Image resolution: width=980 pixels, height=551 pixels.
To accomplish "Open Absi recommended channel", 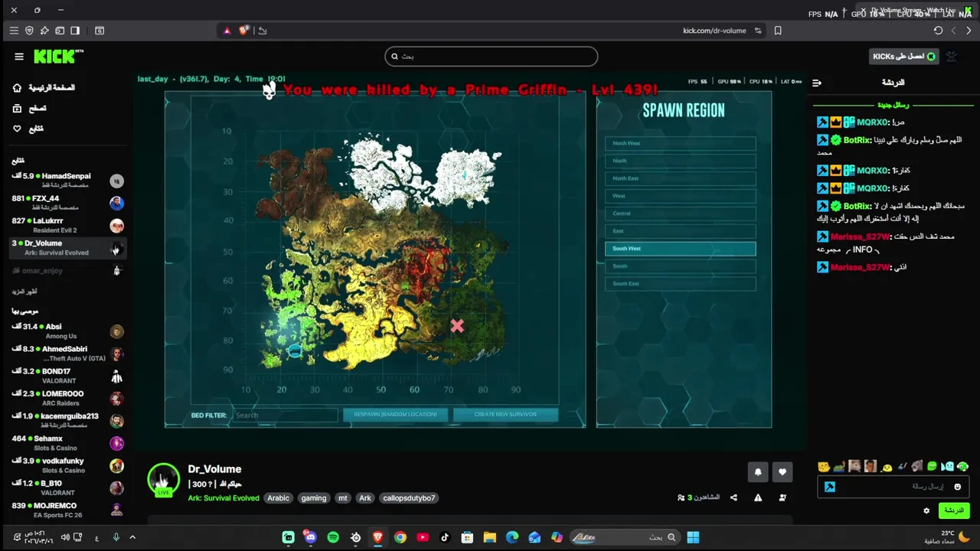I will pyautogui.click(x=67, y=331).
